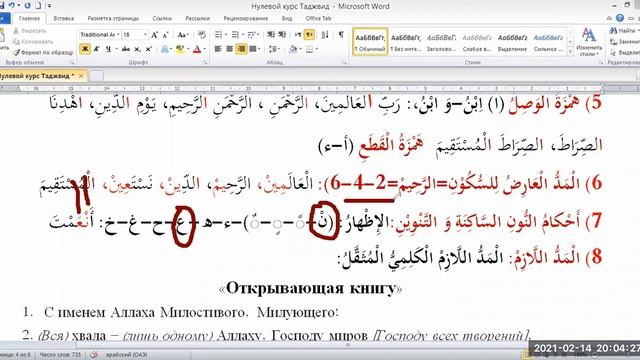This screenshot has width=640, height=360.
Task: Apply the Обычный style
Action: (370, 42)
